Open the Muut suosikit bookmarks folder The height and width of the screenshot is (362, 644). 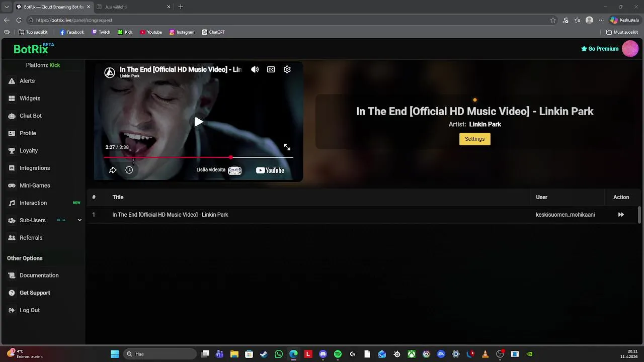[x=622, y=32]
